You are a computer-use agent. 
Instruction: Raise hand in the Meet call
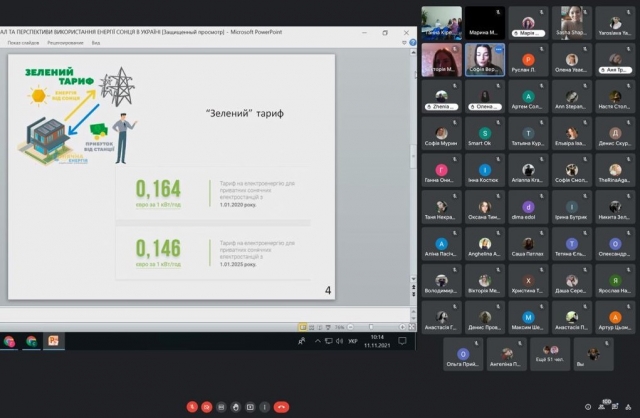click(236, 407)
